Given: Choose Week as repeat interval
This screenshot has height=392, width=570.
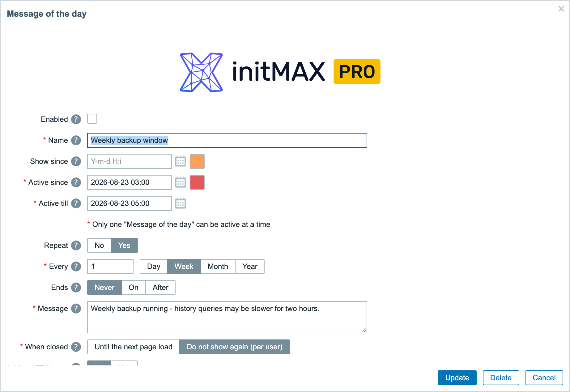Looking at the screenshot, I should 184,266.
